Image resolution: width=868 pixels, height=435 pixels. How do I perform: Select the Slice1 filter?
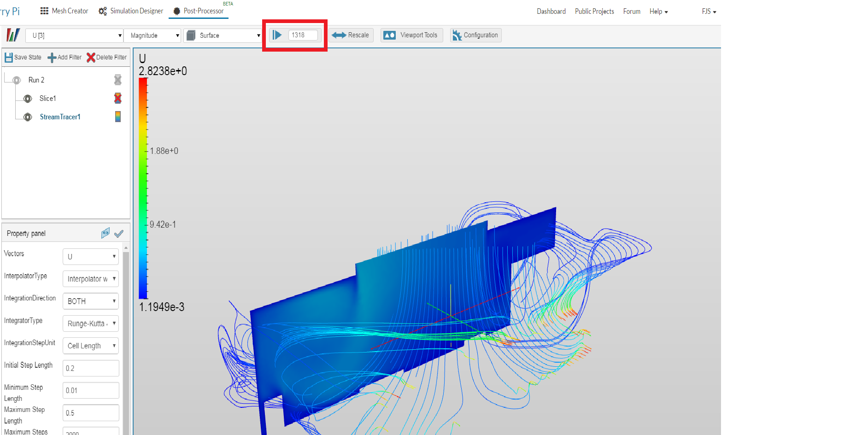click(48, 99)
